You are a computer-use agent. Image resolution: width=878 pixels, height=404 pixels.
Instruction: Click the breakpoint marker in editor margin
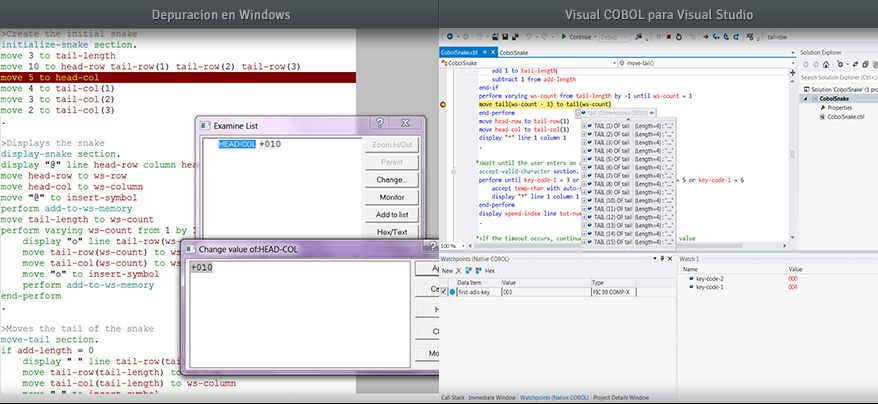pyautogui.click(x=443, y=104)
